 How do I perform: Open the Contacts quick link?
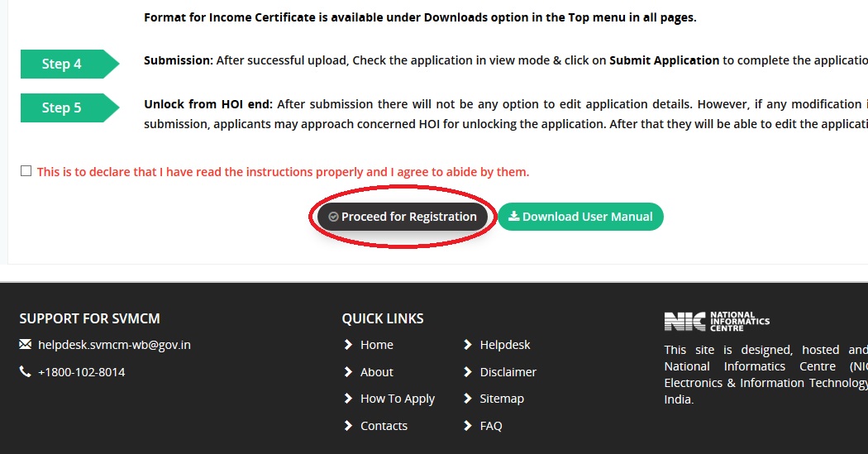(384, 426)
